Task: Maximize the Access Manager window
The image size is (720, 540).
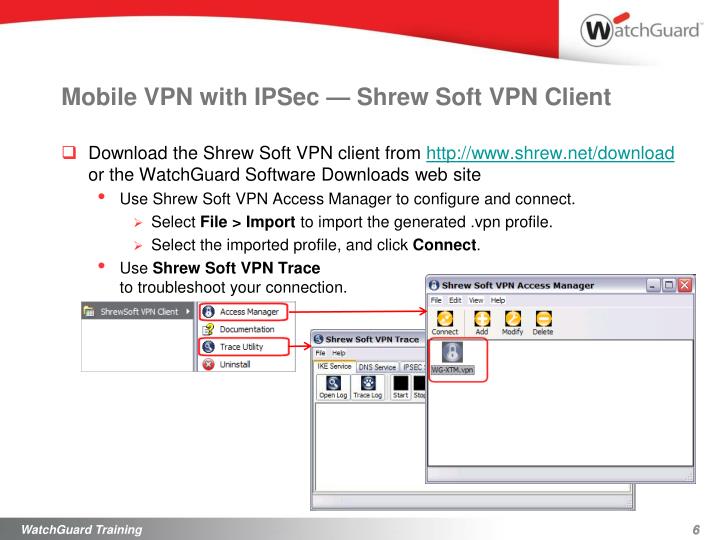Action: coord(669,285)
